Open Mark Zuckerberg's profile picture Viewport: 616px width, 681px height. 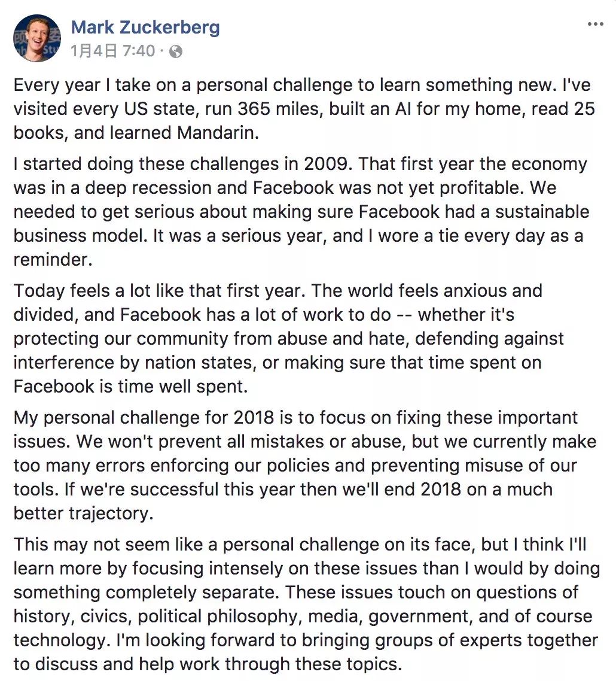tap(37, 38)
